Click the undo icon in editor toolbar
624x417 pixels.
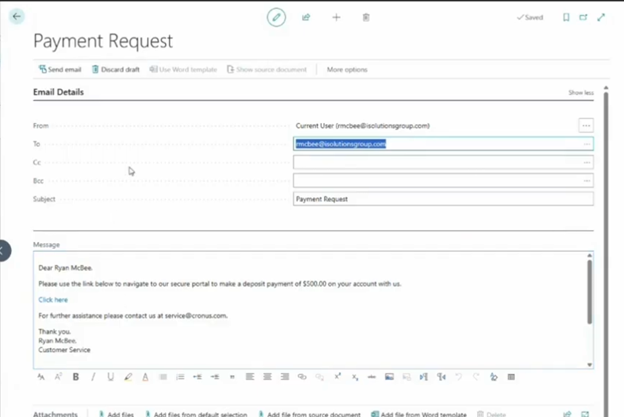point(458,377)
